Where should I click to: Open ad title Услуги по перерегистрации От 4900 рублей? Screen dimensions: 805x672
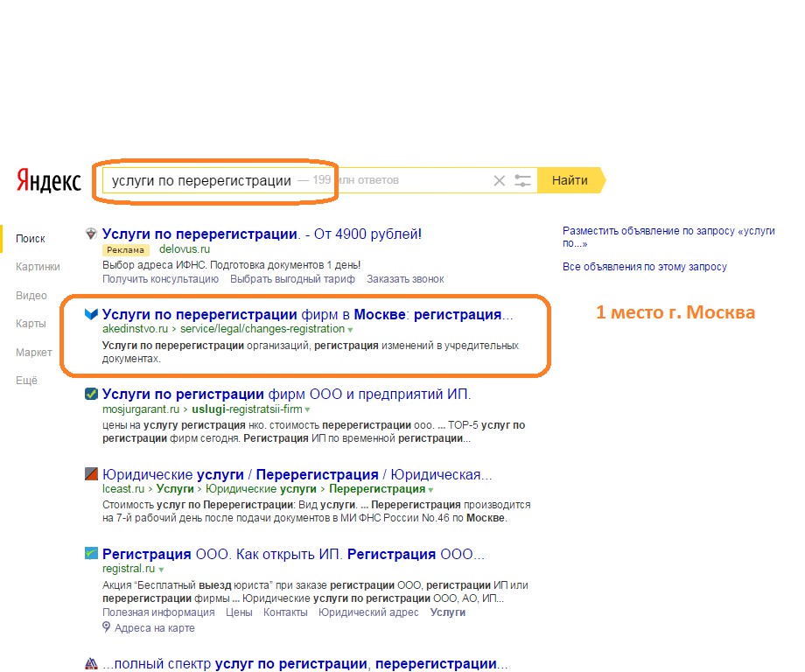coord(262,234)
